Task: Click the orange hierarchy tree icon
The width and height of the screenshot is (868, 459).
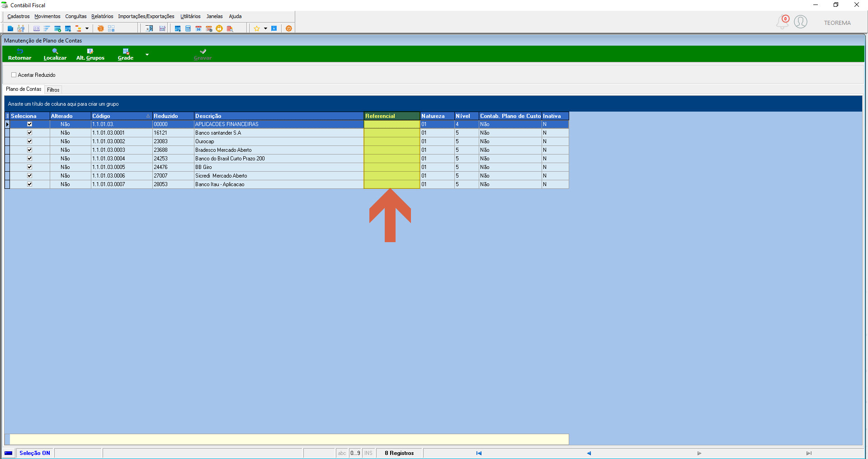Action: [78, 28]
